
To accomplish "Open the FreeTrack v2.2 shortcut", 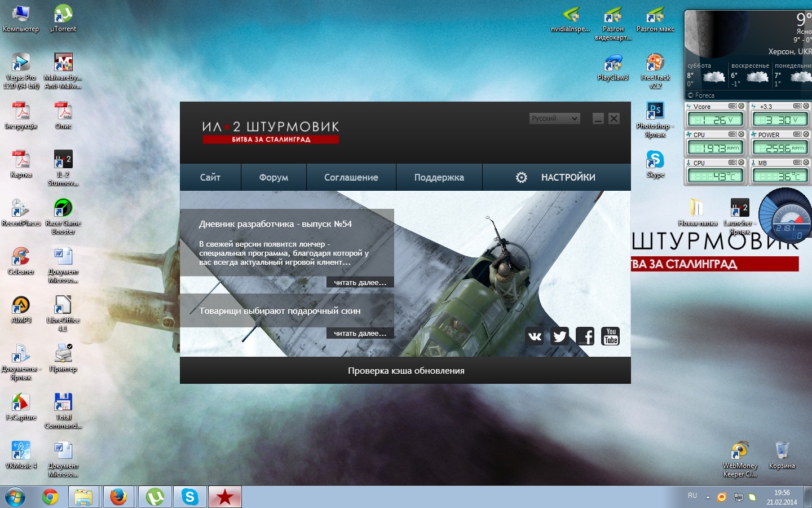I will [655, 71].
